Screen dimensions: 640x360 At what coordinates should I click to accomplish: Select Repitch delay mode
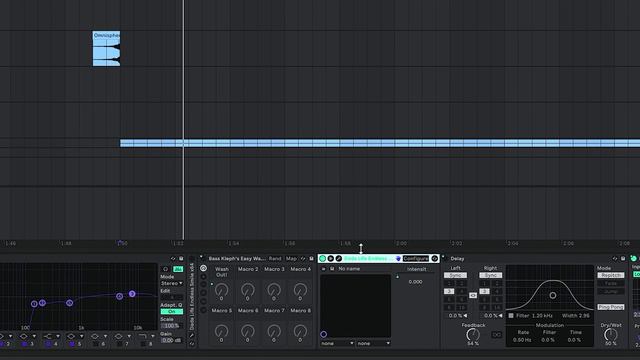pos(611,275)
